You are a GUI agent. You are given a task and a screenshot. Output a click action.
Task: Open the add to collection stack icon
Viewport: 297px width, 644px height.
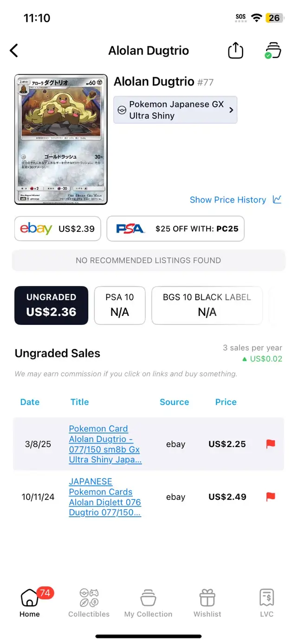273,50
